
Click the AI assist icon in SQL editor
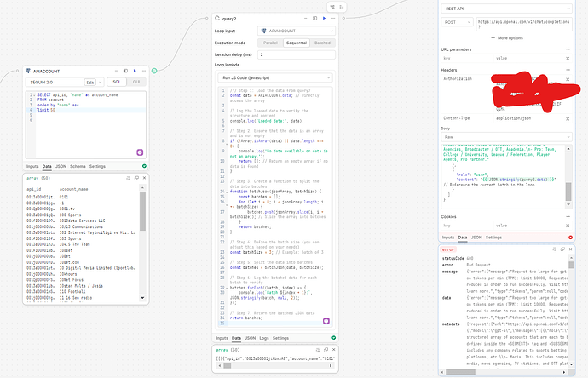point(140,152)
